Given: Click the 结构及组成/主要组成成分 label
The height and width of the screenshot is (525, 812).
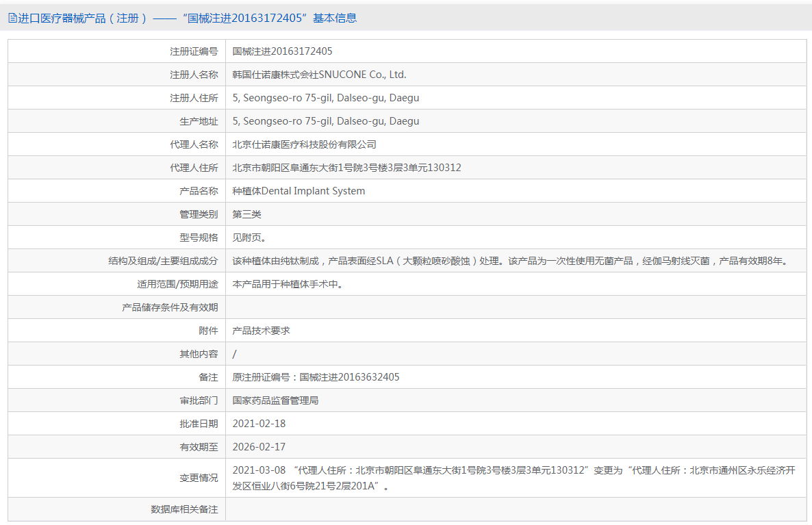Looking at the screenshot, I should coord(163,261).
